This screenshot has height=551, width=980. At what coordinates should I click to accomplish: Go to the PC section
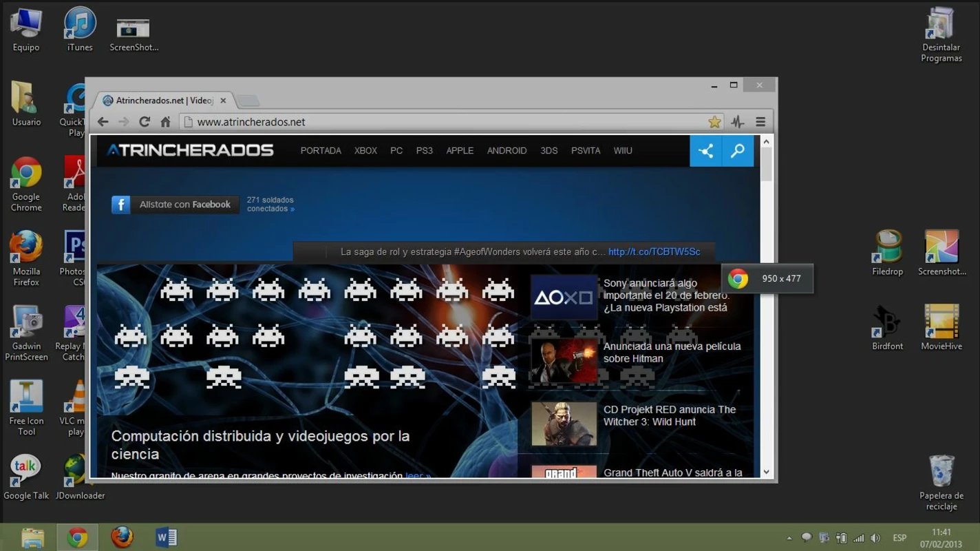pos(396,151)
